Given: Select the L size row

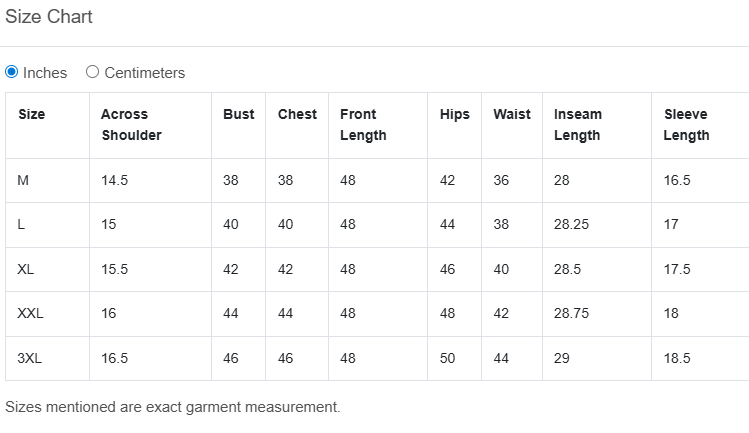Looking at the screenshot, I should point(21,225).
